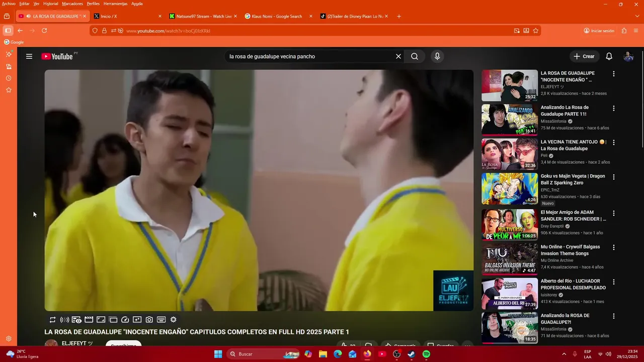
Task: Start voice search with the microphone
Action: 437,56
